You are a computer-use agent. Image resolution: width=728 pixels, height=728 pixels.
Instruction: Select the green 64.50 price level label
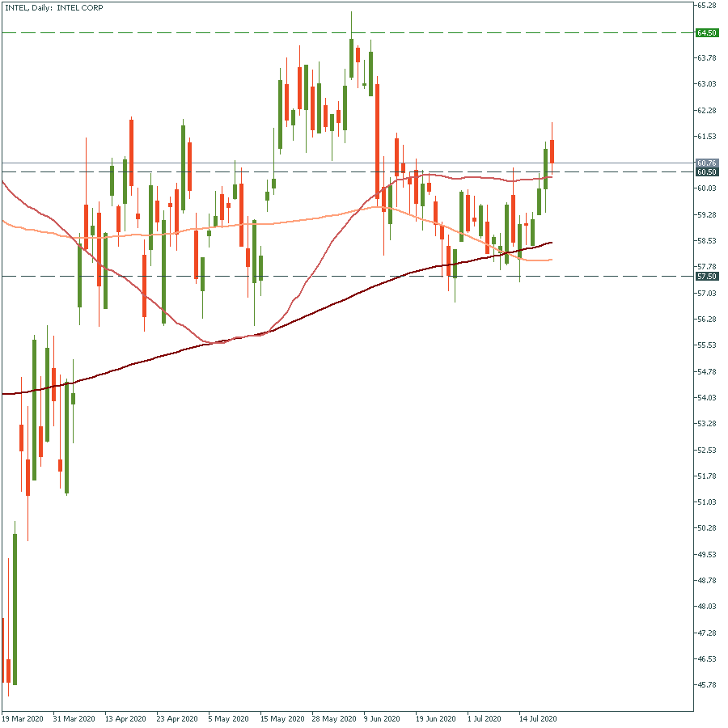706,32
